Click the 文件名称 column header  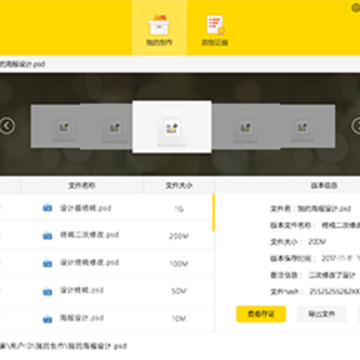coord(82,186)
